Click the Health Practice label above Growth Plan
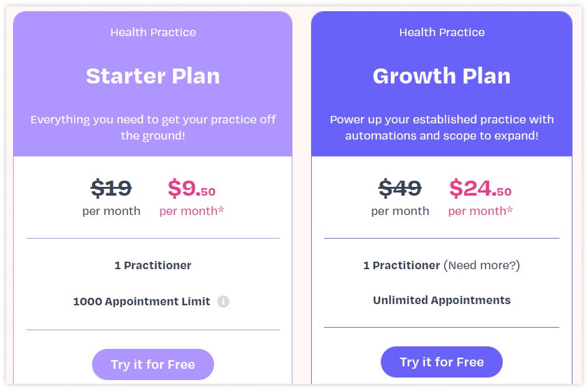The width and height of the screenshot is (588, 390). pyautogui.click(x=442, y=32)
